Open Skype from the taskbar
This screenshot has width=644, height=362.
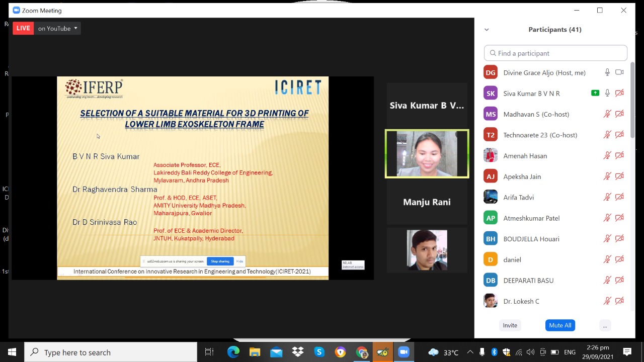pos(319,352)
